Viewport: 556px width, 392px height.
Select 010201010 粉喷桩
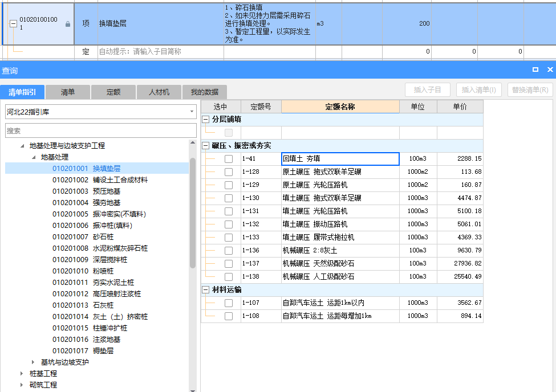(x=83, y=271)
